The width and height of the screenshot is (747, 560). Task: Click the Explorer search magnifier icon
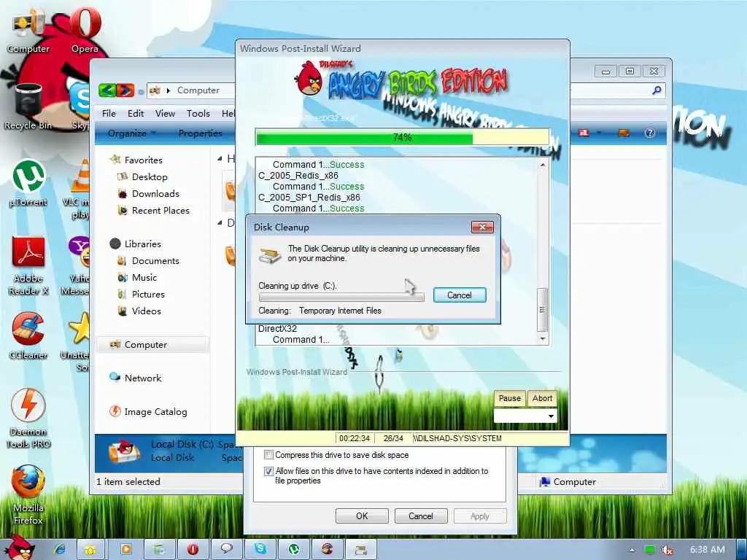(x=657, y=90)
